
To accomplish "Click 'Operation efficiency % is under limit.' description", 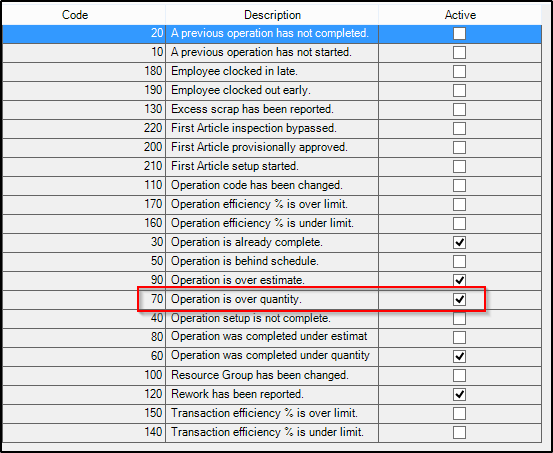I will pos(262,223).
